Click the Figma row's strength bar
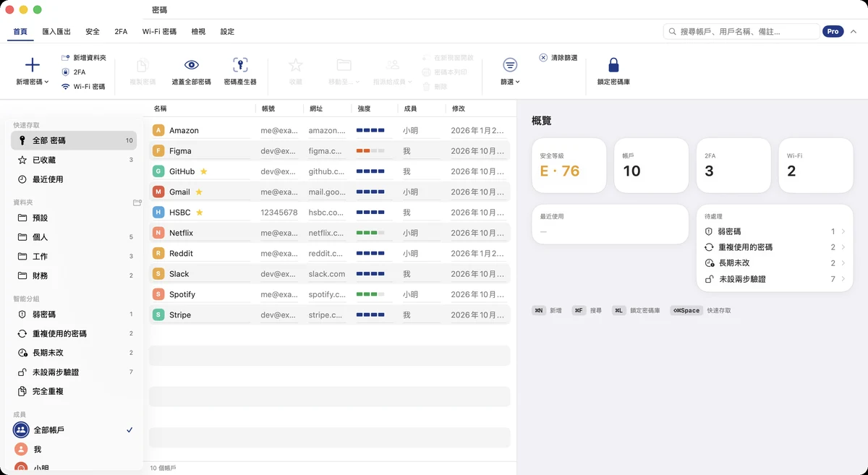 tap(370, 150)
